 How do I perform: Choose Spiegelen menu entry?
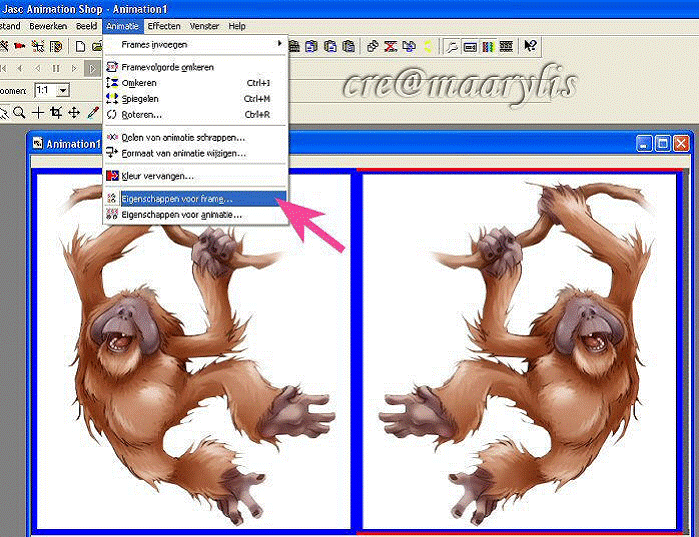196,99
